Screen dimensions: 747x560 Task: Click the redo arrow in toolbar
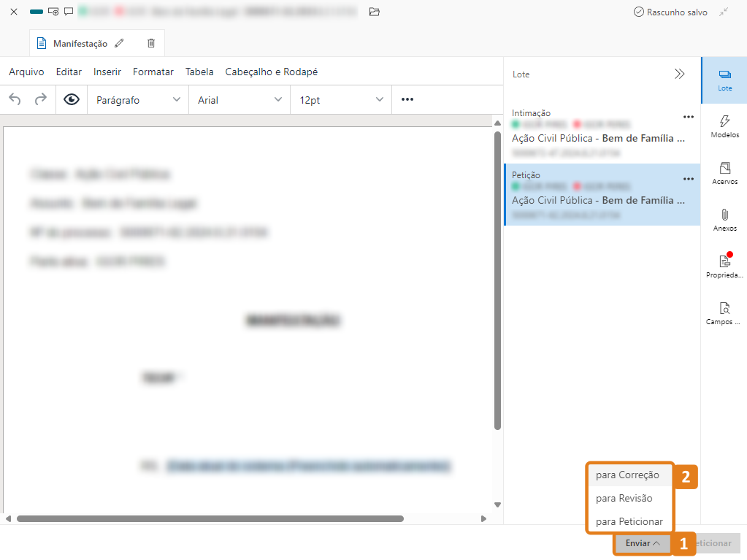click(41, 99)
